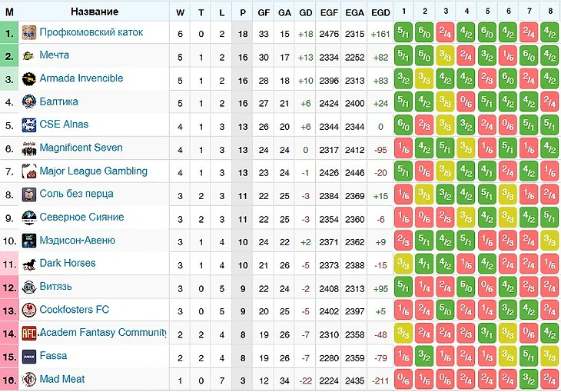Open Профкомовский каток round 1 result 5/1

click(x=403, y=32)
